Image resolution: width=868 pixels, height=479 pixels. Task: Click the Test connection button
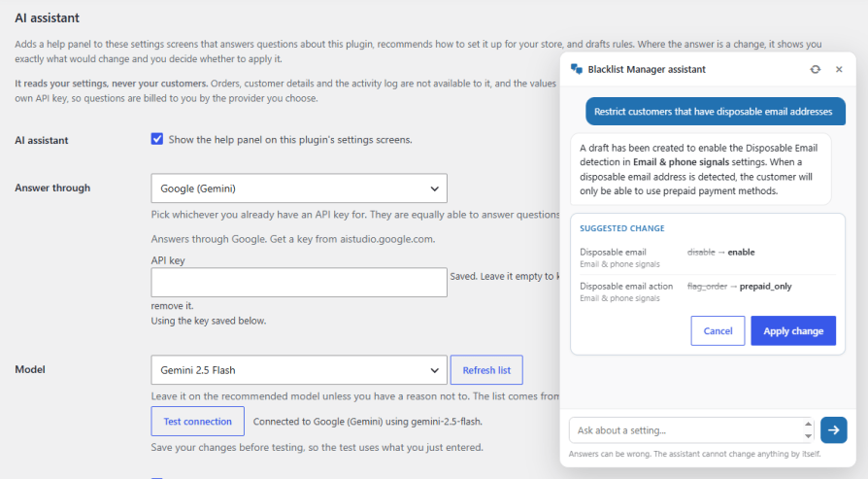[198, 422]
